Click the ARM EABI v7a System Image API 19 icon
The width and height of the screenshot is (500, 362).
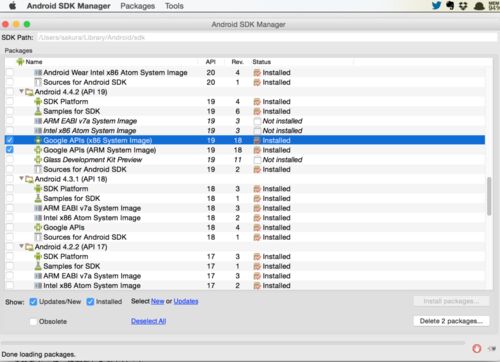coord(38,121)
